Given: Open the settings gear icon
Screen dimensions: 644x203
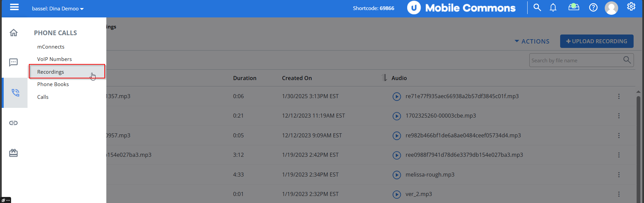Looking at the screenshot, I should coord(631,7).
